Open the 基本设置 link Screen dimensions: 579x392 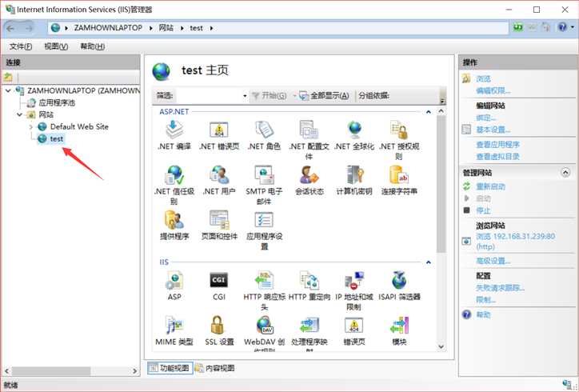click(x=493, y=130)
